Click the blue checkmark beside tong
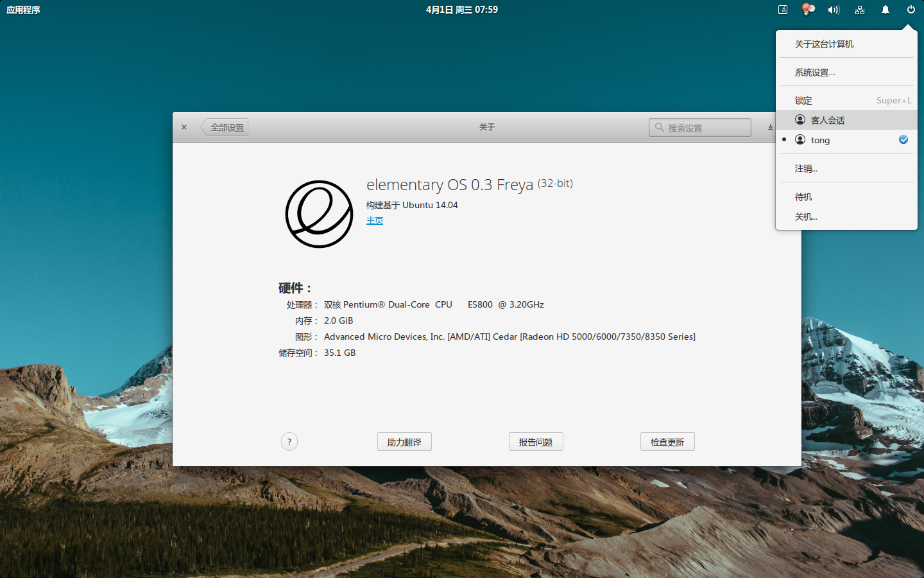924x578 pixels. click(903, 139)
